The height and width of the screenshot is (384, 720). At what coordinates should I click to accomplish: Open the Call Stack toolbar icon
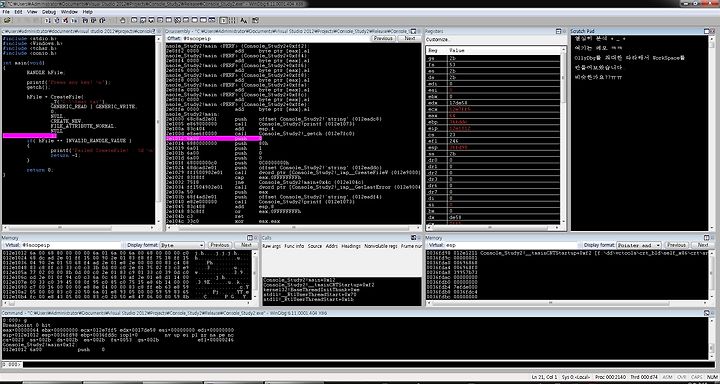pyautogui.click(x=177, y=20)
